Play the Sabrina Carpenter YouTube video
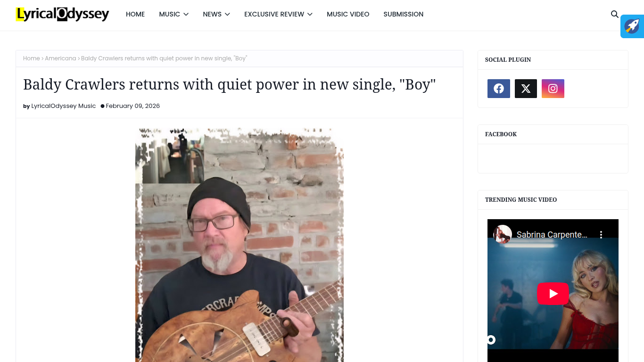 coord(553,294)
